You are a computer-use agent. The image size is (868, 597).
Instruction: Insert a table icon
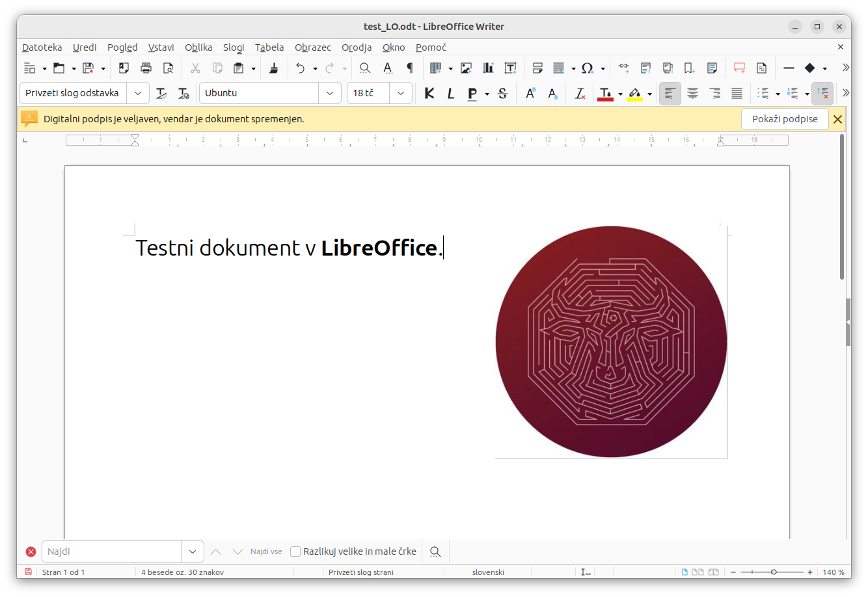click(x=436, y=68)
